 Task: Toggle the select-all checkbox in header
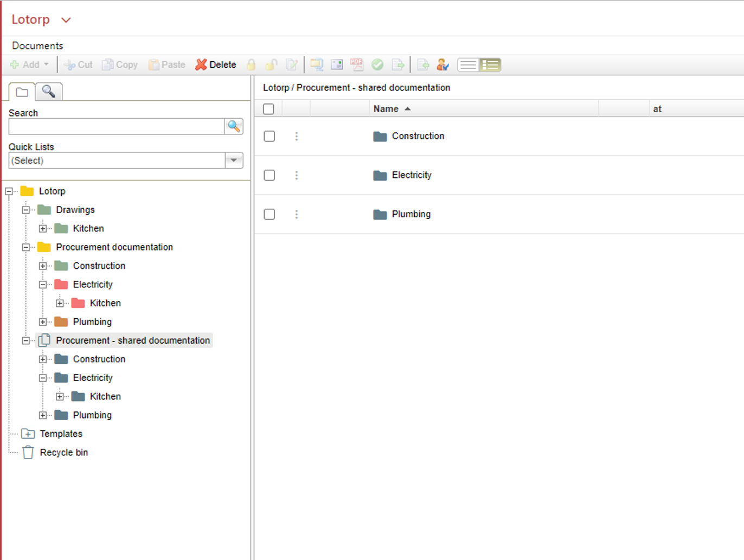268,109
